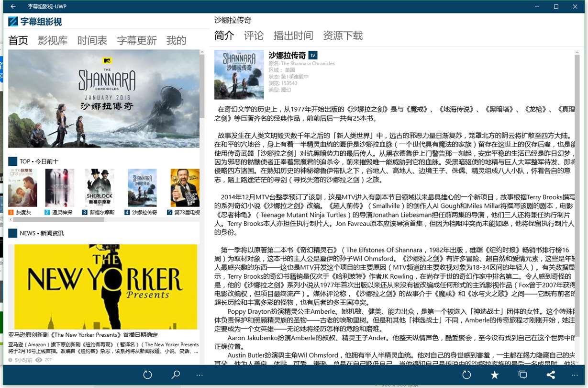
Task: Switch to 首页 tab
Action: (18, 40)
